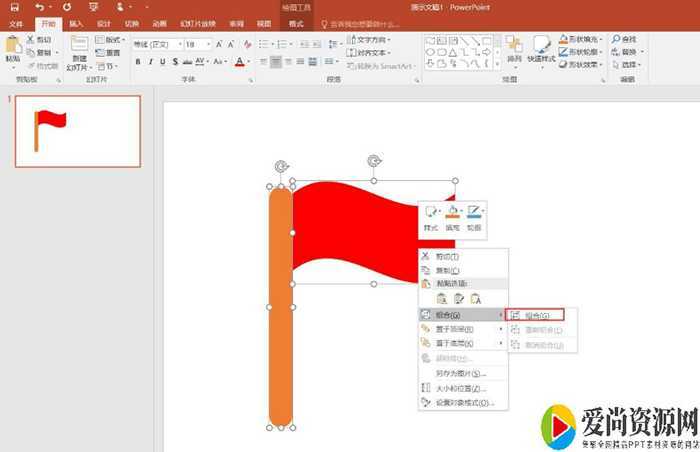
Task: Choose Group (组合) in the submenu
Action: (x=536, y=314)
